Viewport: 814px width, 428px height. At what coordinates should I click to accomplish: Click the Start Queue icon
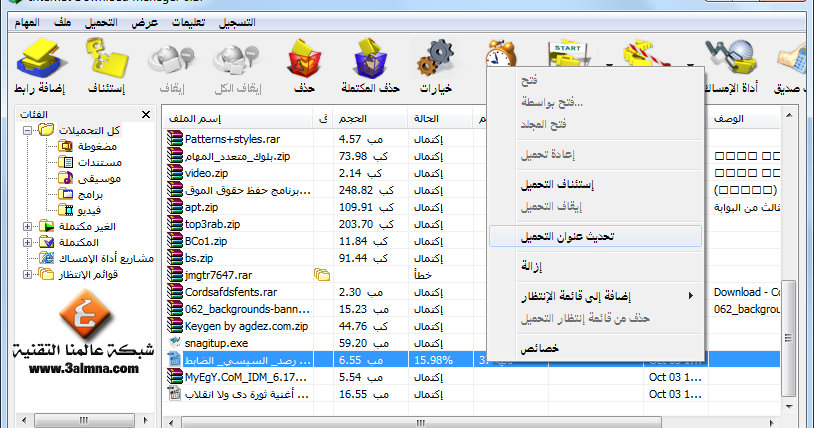[567, 53]
